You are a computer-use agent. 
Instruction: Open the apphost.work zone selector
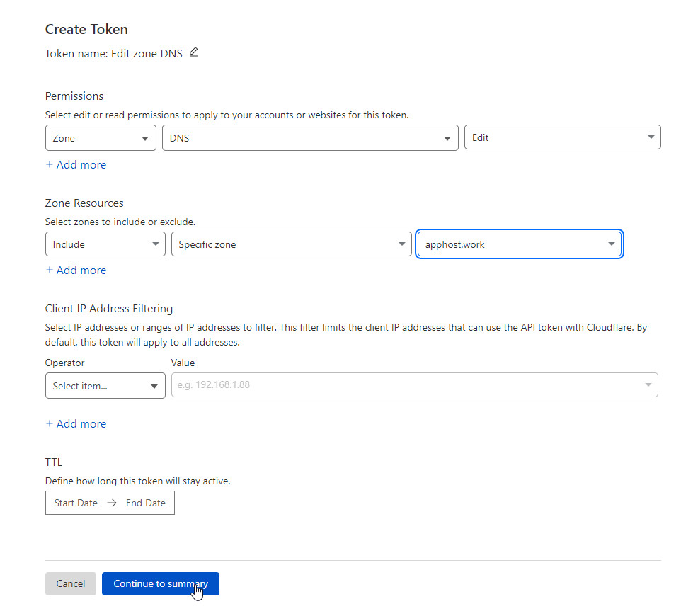(x=519, y=244)
